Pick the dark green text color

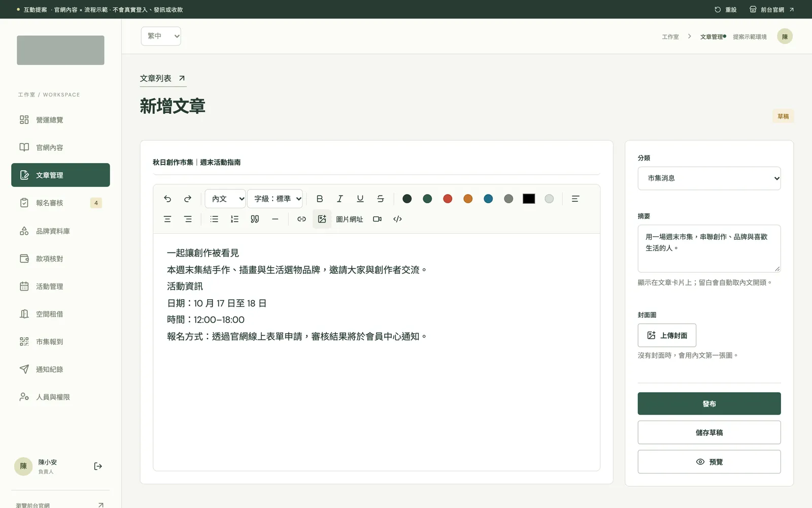pyautogui.click(x=427, y=199)
